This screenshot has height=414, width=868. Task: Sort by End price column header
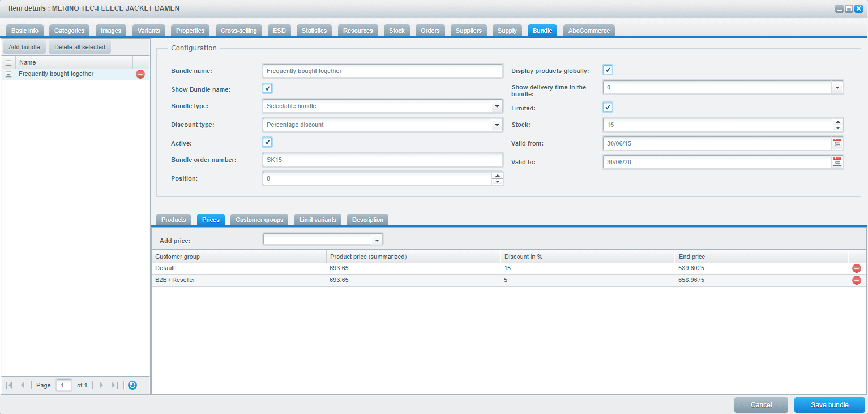[x=762, y=257]
